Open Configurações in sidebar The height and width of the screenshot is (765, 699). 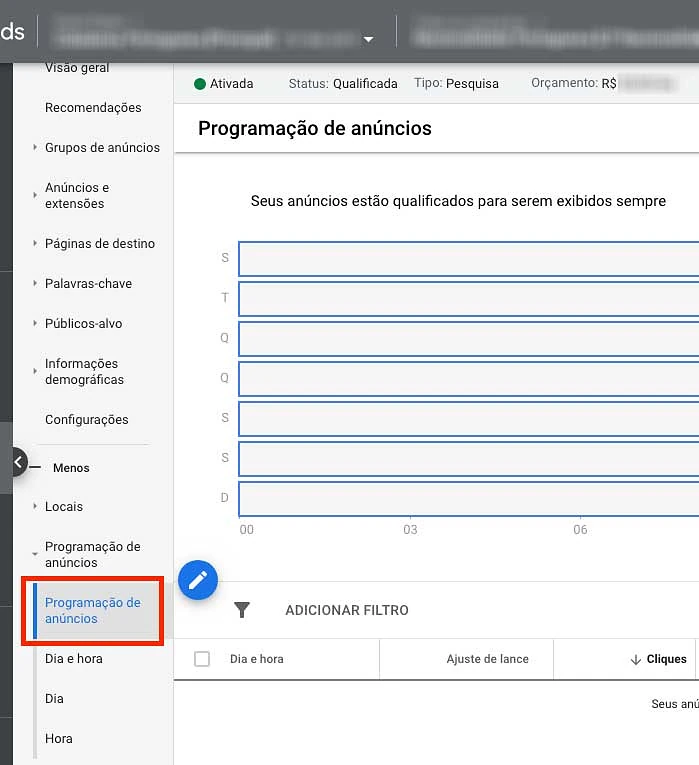tap(87, 420)
